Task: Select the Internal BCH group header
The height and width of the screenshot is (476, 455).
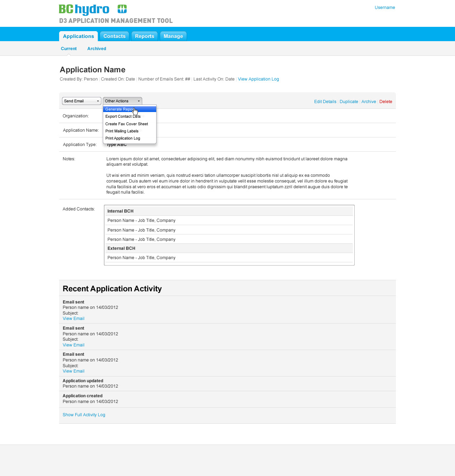Action: [x=229, y=211]
